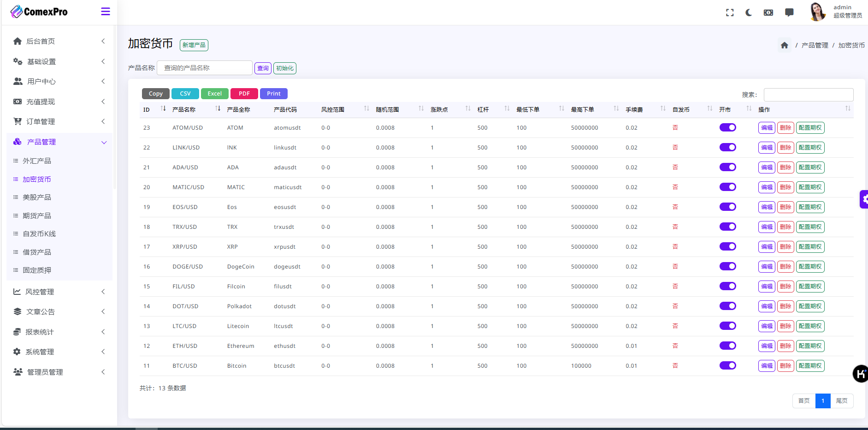This screenshot has width=868, height=430.
Task: Open messages via chat bubble icon
Action: (x=789, y=12)
